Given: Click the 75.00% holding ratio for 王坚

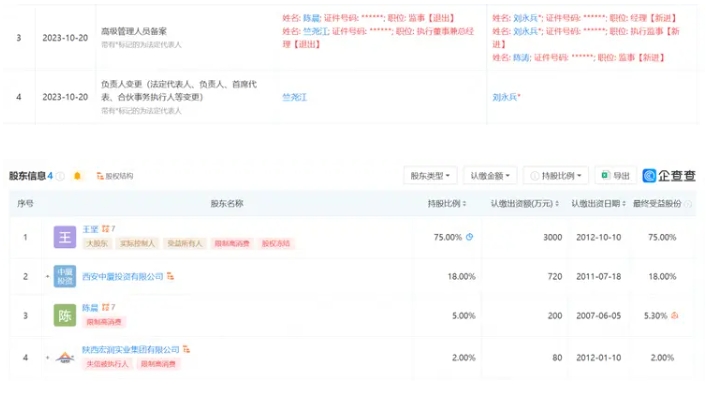Looking at the screenshot, I should 448,237.
